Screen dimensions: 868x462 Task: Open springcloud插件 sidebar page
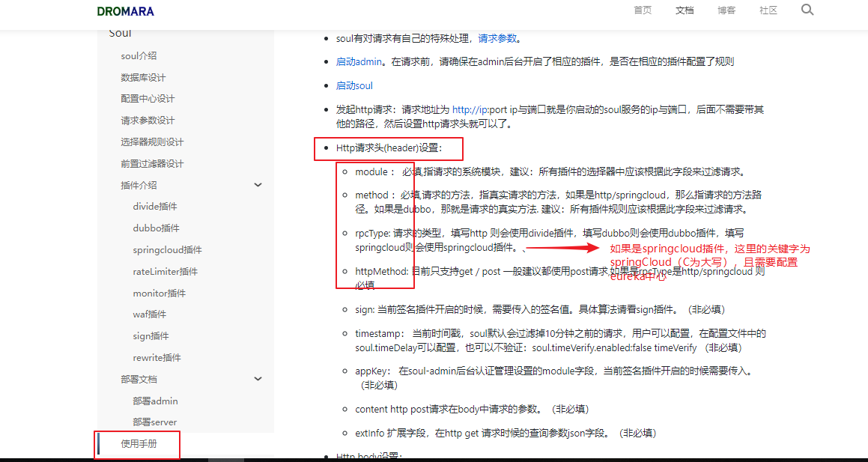click(167, 250)
